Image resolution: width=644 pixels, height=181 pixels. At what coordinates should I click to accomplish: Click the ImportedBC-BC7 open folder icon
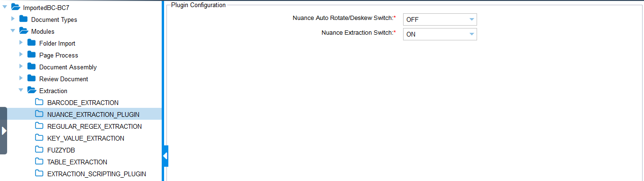tap(15, 7)
